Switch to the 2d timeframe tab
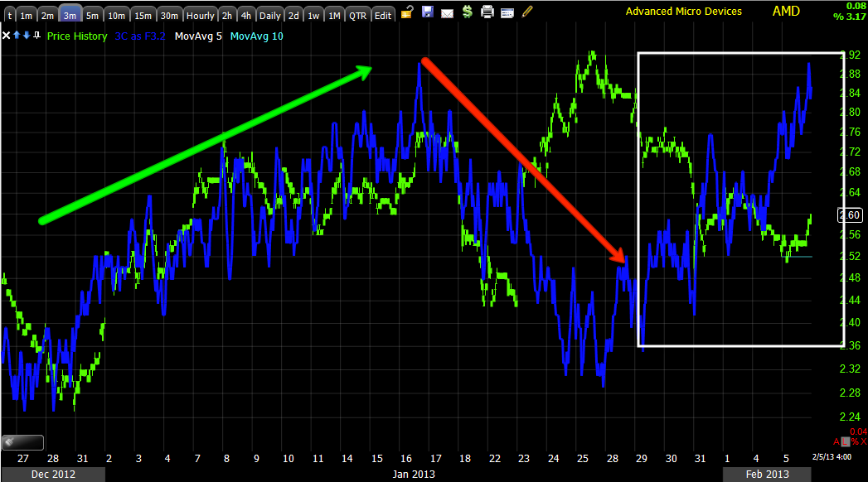The image size is (868, 482). click(x=293, y=15)
